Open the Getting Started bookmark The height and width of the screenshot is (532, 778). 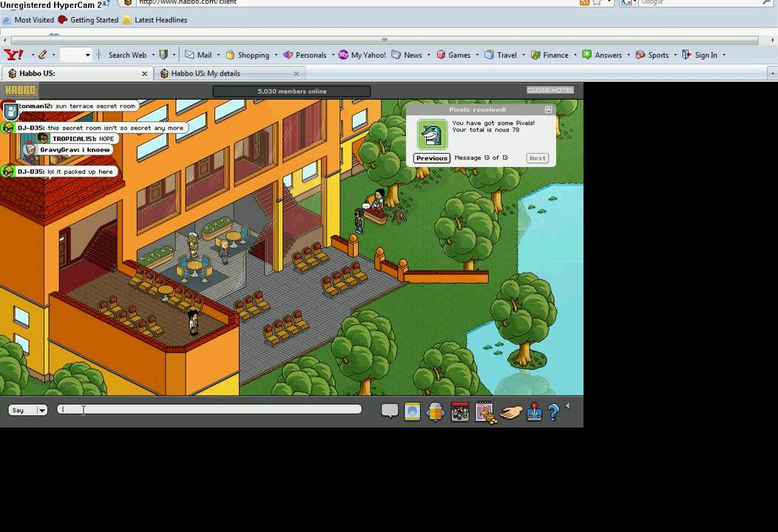(88, 20)
